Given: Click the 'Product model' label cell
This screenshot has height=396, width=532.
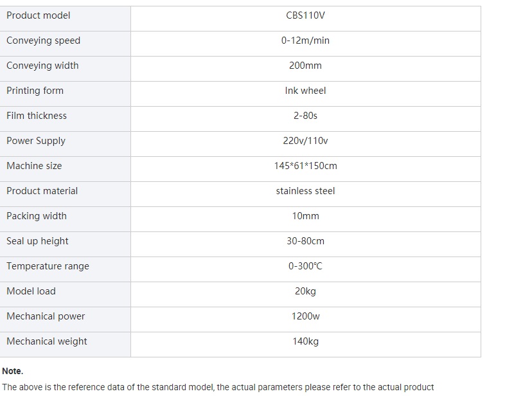Looking at the screenshot, I should tap(39, 15).
